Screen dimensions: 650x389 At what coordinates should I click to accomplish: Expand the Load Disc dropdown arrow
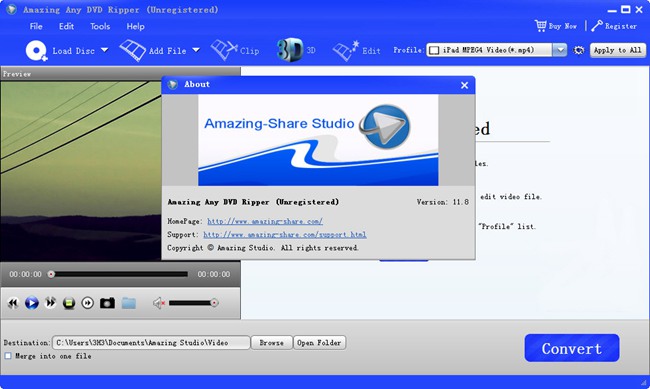coord(105,50)
